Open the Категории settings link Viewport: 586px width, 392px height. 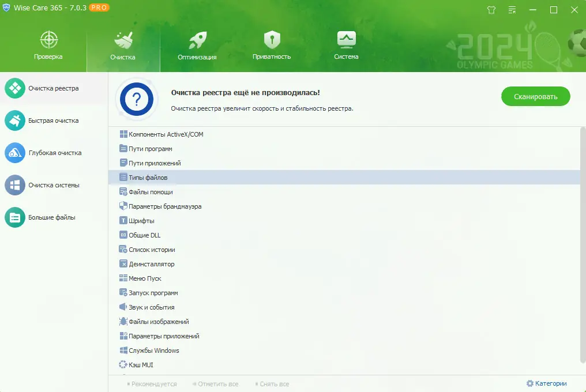coord(547,383)
